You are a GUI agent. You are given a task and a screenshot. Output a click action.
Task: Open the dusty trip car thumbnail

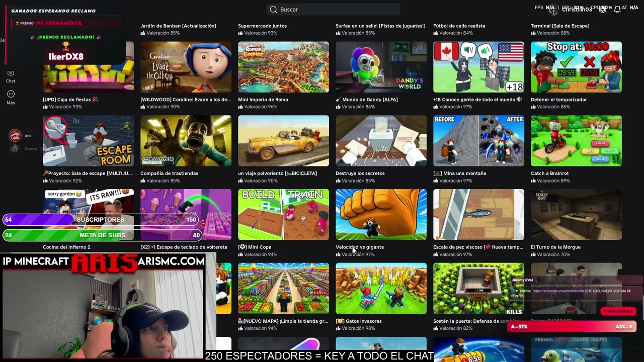click(x=284, y=141)
